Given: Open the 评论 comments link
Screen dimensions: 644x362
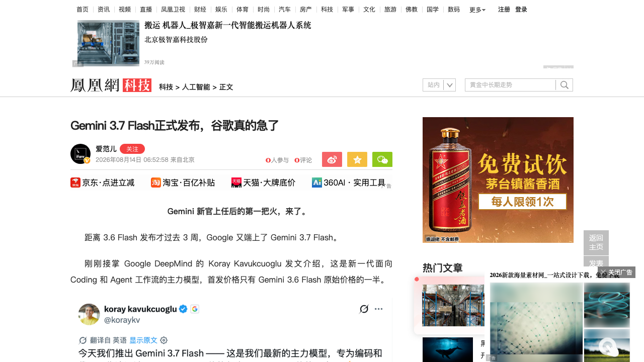Looking at the screenshot, I should (x=303, y=160).
